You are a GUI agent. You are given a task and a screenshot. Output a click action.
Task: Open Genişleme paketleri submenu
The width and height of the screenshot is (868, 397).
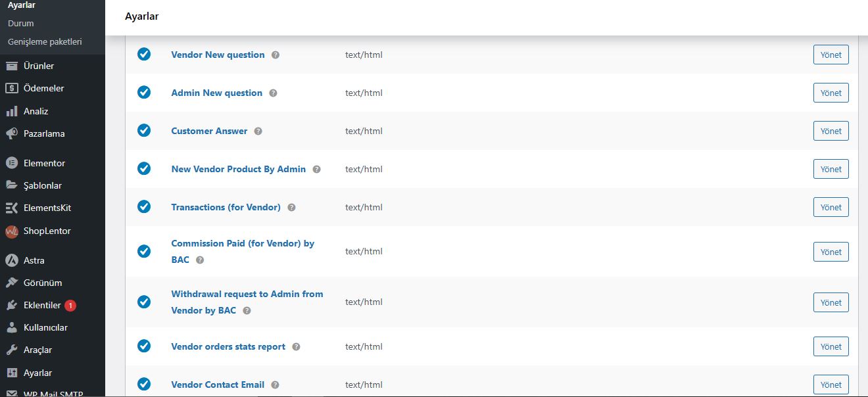click(45, 42)
